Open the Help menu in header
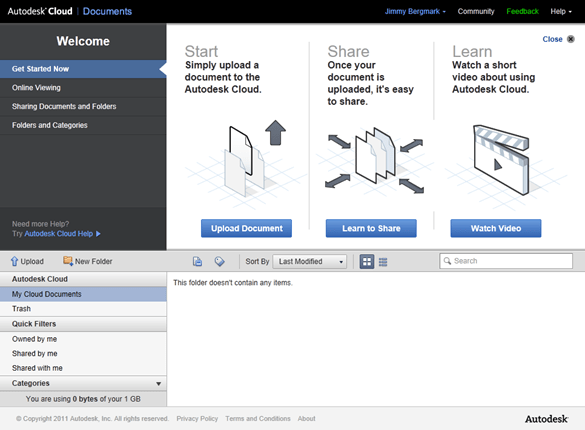Screen dimensions: 585x430 click(x=561, y=12)
